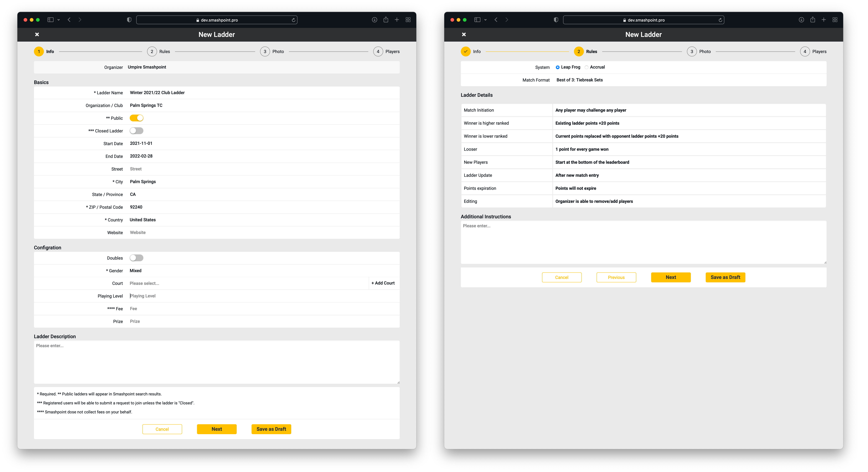Show tab overview in right browser

coord(835,20)
